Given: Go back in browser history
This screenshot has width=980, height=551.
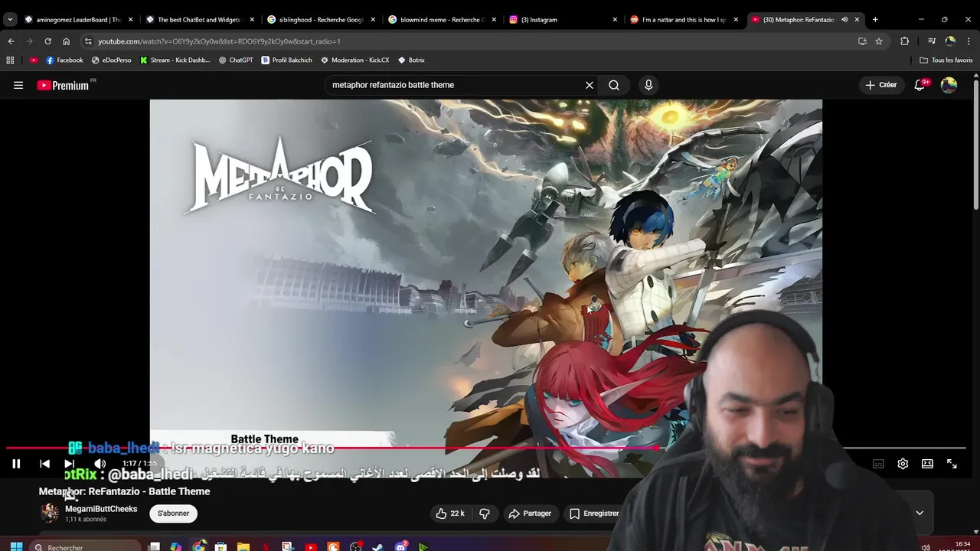Looking at the screenshot, I should (11, 41).
